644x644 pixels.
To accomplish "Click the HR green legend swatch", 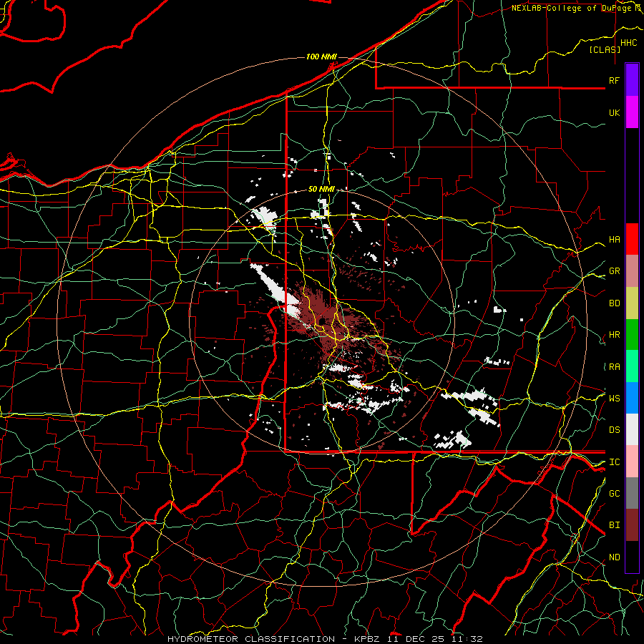I will [x=632, y=335].
